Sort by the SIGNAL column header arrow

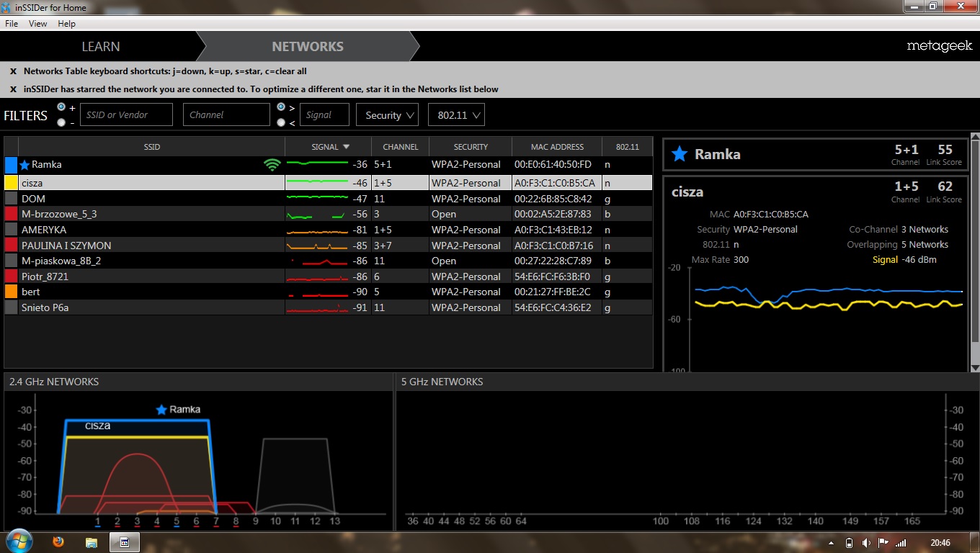coord(346,147)
